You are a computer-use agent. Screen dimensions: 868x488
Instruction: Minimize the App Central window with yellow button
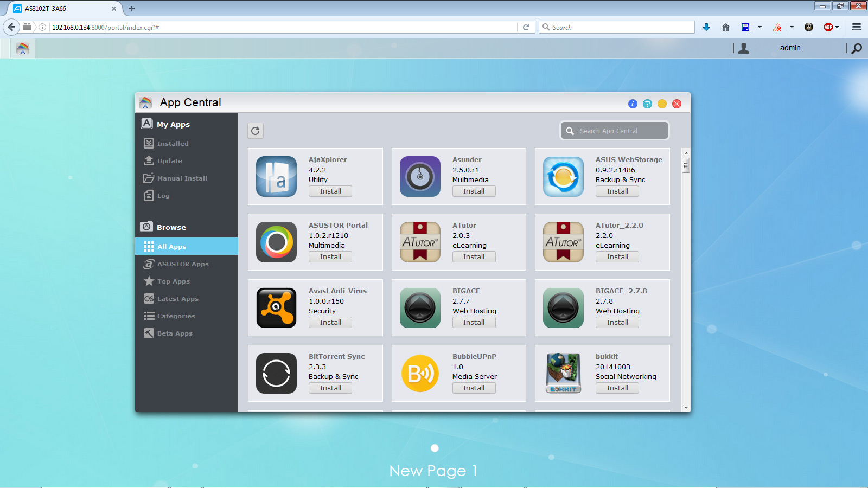click(x=662, y=104)
